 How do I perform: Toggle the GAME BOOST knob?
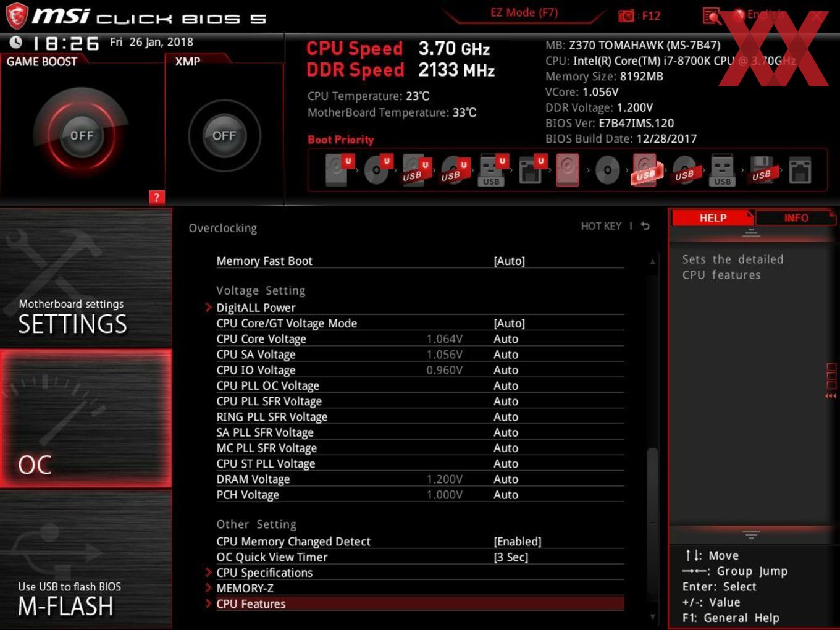click(82, 135)
